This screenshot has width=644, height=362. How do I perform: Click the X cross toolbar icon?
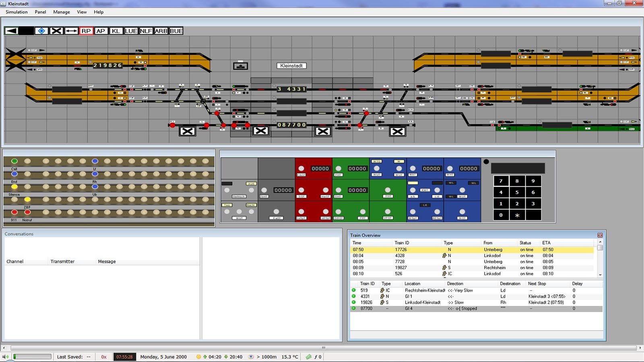tap(56, 31)
